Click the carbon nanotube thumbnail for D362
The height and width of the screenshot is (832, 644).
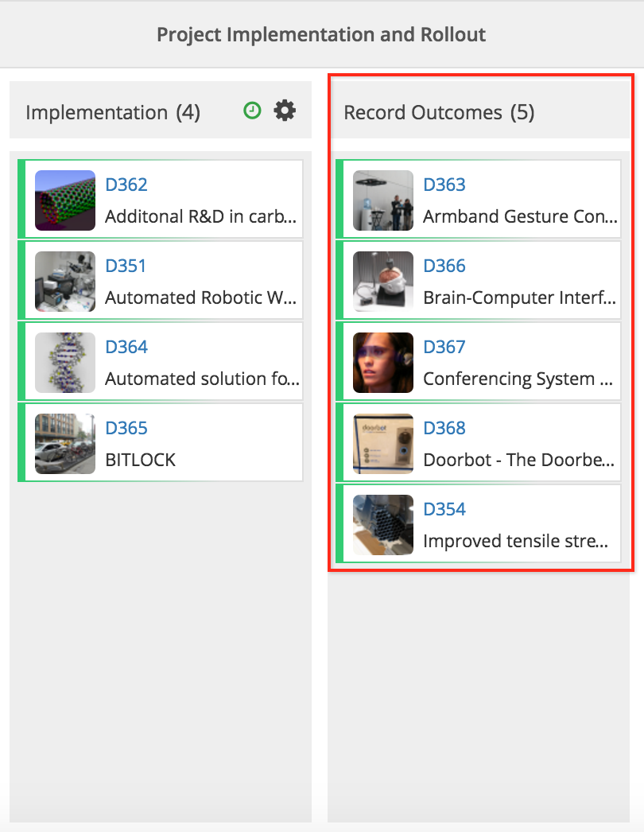(65, 200)
